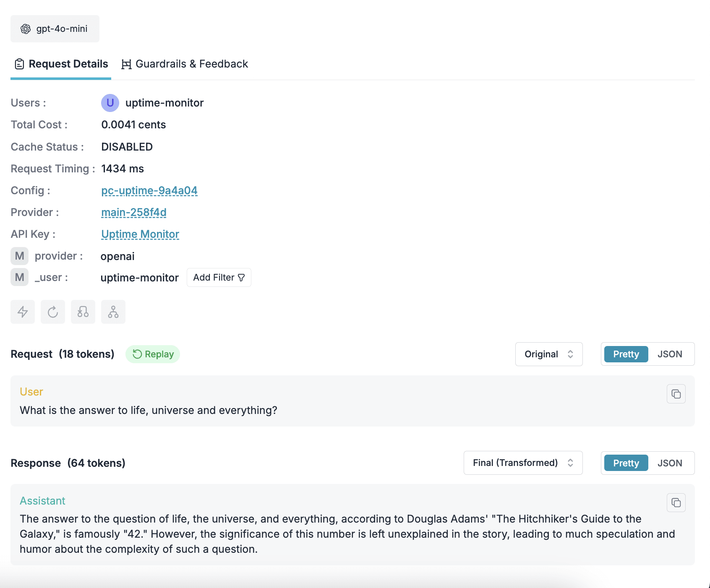Image resolution: width=710 pixels, height=588 pixels.
Task: Click the _user metadata M badge
Action: (x=19, y=277)
